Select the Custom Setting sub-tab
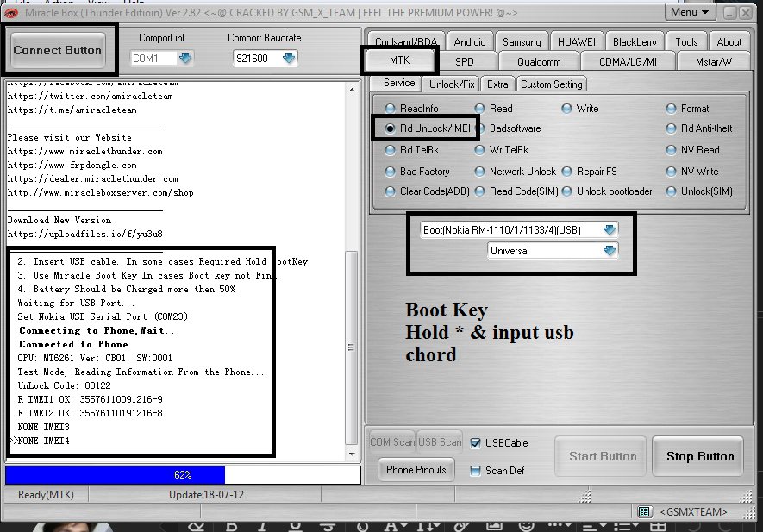Screen dimensions: 763x532 (x=551, y=84)
